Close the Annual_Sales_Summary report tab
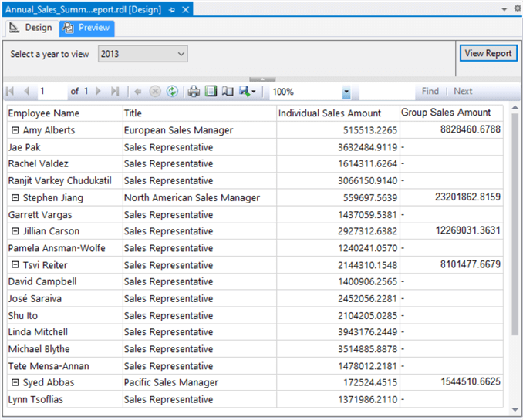The width and height of the screenshot is (523, 420). (x=186, y=10)
